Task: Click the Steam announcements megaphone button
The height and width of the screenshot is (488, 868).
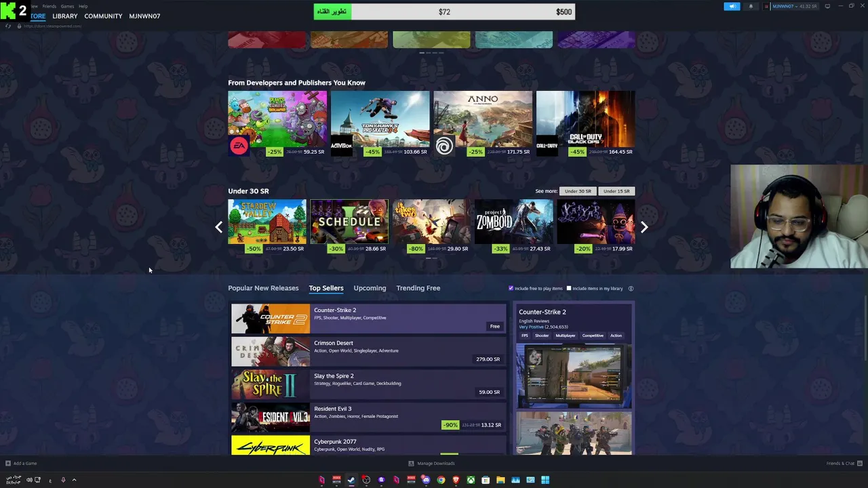Action: tap(732, 6)
